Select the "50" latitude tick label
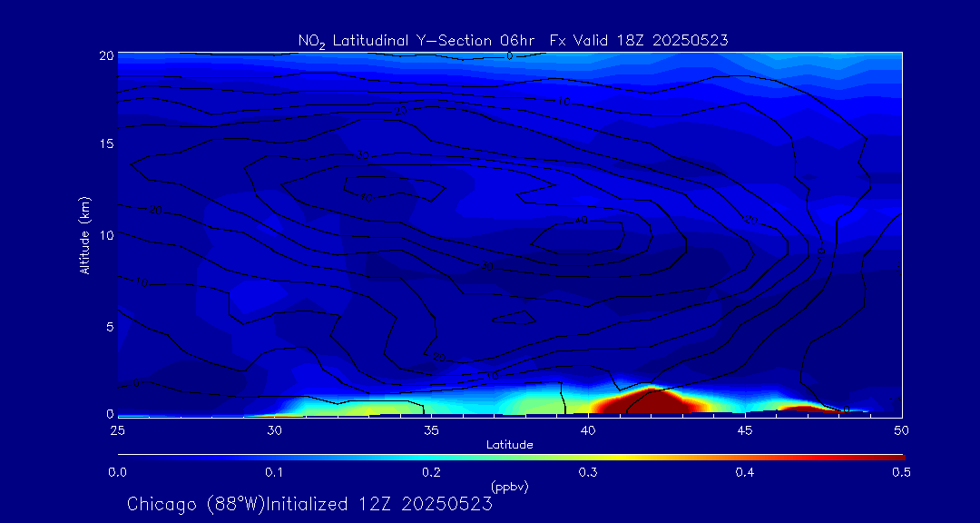Viewport: 980px width, 523px height. point(902,429)
